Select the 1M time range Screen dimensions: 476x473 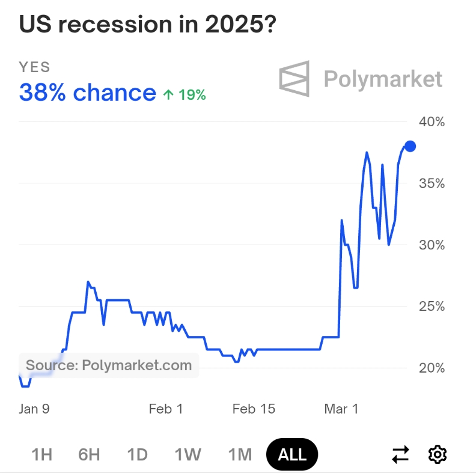(240, 454)
